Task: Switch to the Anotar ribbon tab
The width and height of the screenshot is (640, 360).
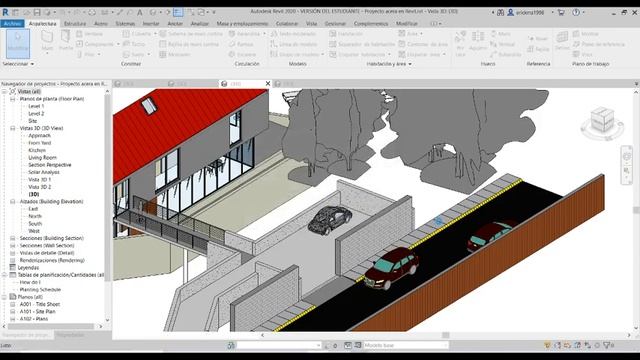Action: pyautogui.click(x=175, y=24)
